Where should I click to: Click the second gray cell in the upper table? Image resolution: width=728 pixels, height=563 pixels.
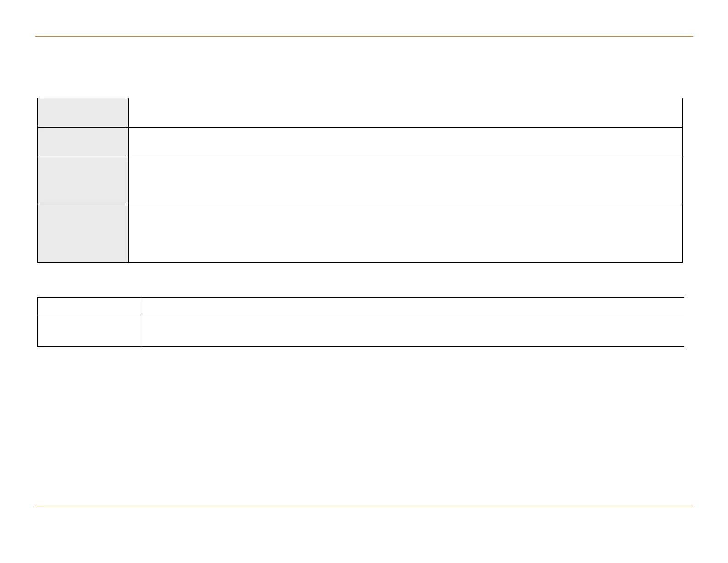[83, 142]
